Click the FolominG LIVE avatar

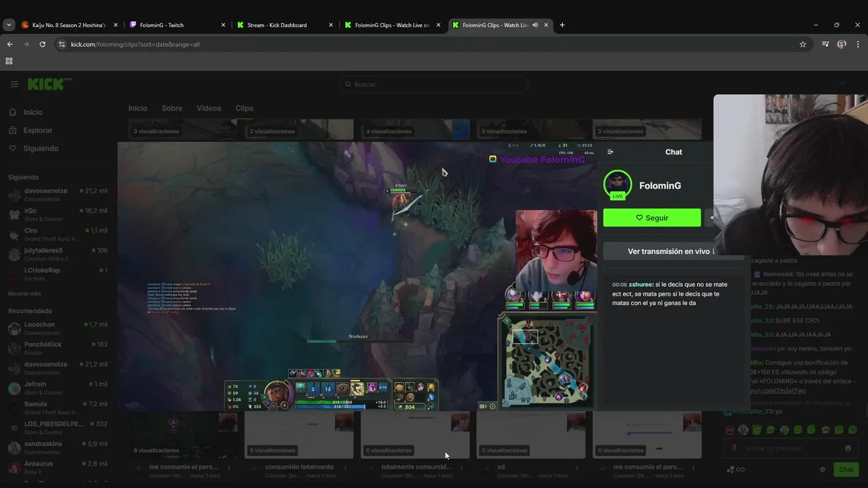618,185
